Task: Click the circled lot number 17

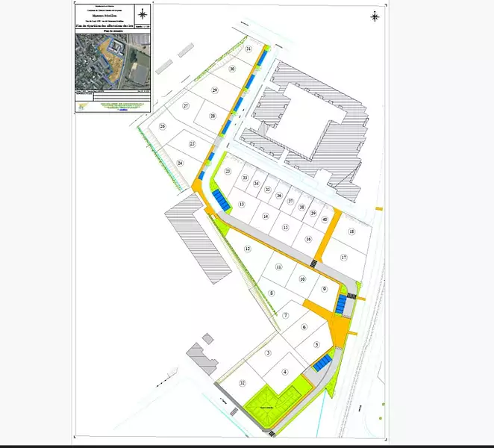Action: [344, 257]
